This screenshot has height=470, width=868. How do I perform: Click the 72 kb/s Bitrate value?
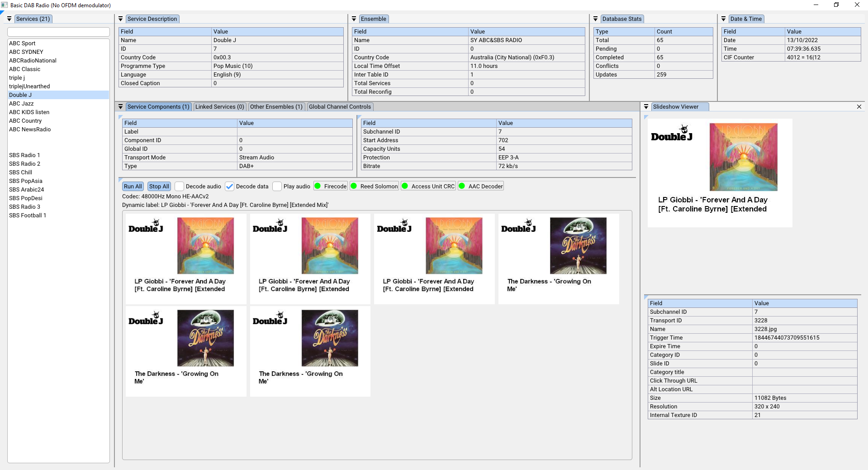click(564, 166)
